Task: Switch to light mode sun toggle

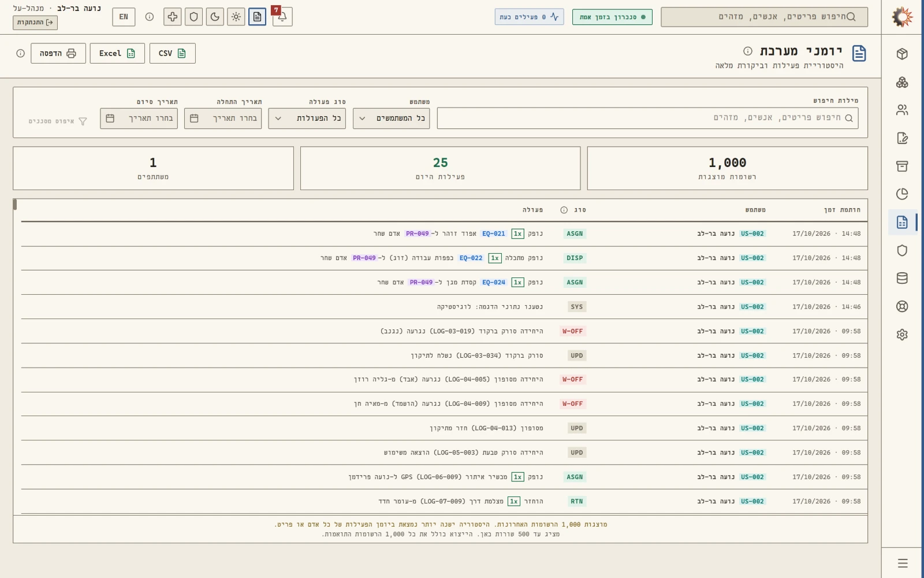Action: coord(236,17)
